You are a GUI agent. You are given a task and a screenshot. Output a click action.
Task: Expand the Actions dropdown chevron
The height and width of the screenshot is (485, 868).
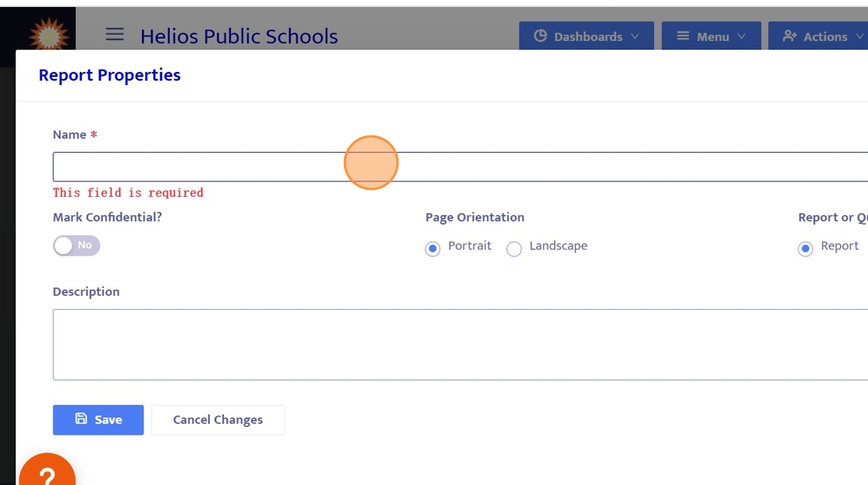pos(859,36)
